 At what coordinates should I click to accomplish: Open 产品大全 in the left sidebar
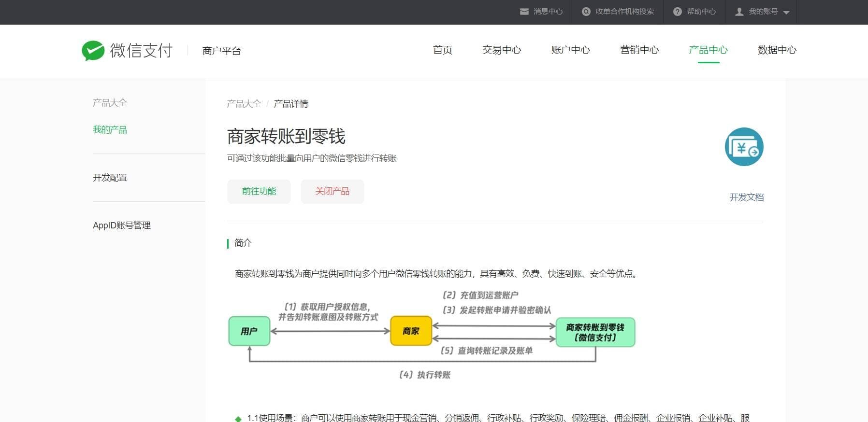pyautogui.click(x=110, y=103)
